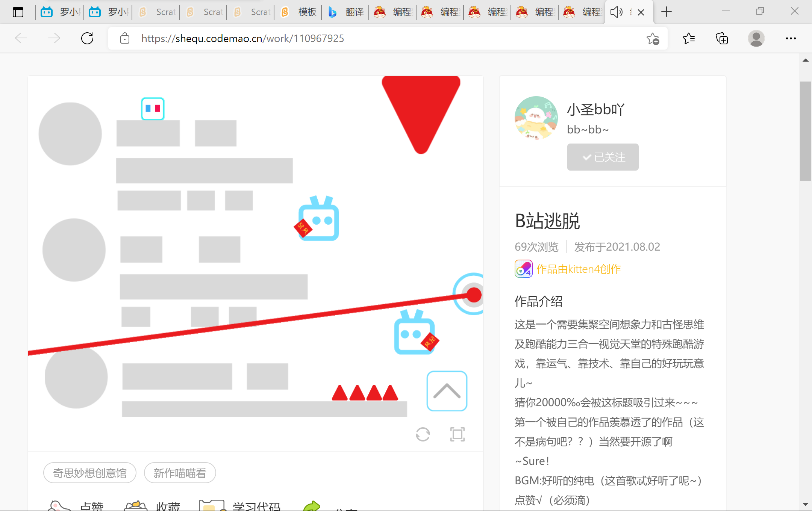This screenshot has width=812, height=511.
Task: Like the work with 点赞
Action: click(76, 506)
